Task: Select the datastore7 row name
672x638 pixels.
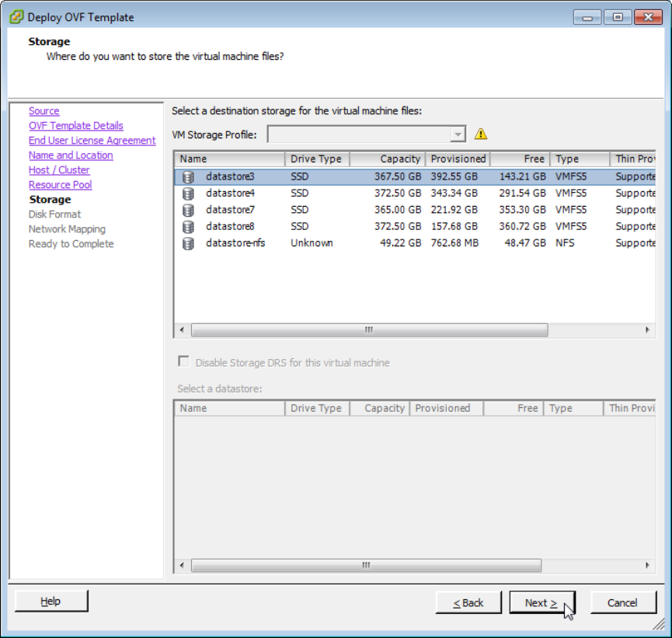Action: (x=230, y=210)
